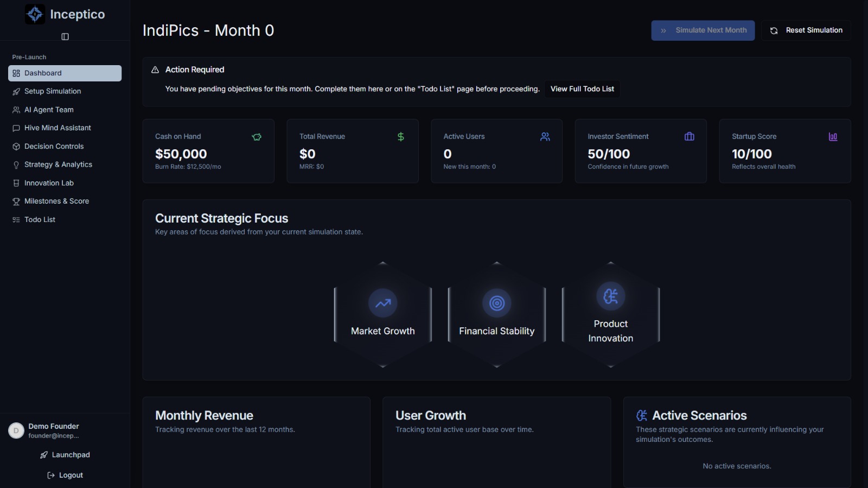The image size is (868, 488).
Task: Select the Financial Stability focus hexagon
Action: pyautogui.click(x=497, y=315)
